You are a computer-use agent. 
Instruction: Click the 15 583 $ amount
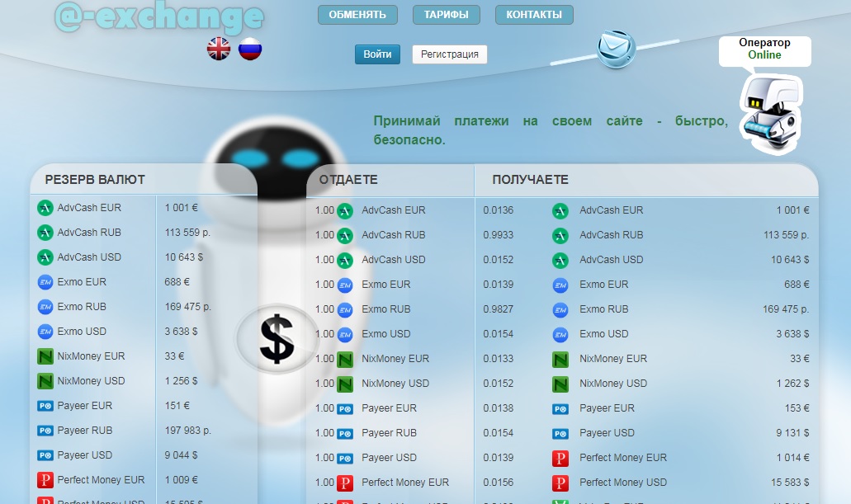[x=790, y=483]
